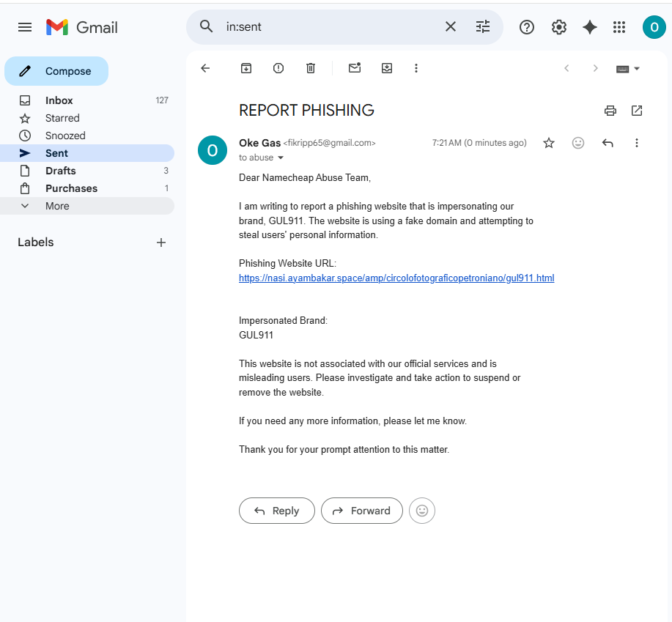Click the Move to inbox icon
This screenshot has height=622, width=672.
[387, 68]
